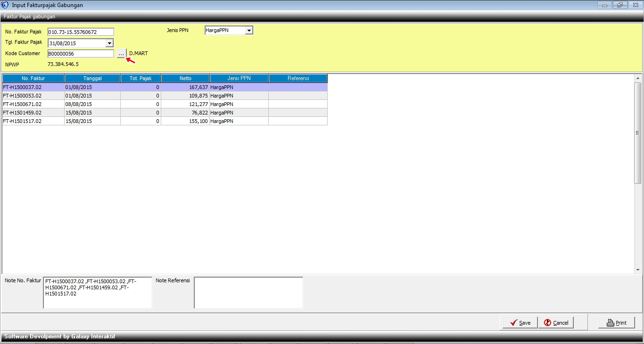Select the Netto column header
Viewport: 644px width, 344px height.
(185, 78)
